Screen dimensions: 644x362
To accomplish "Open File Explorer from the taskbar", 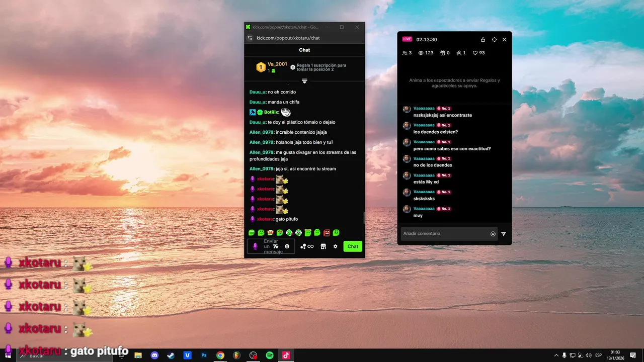I will pyautogui.click(x=138, y=355).
